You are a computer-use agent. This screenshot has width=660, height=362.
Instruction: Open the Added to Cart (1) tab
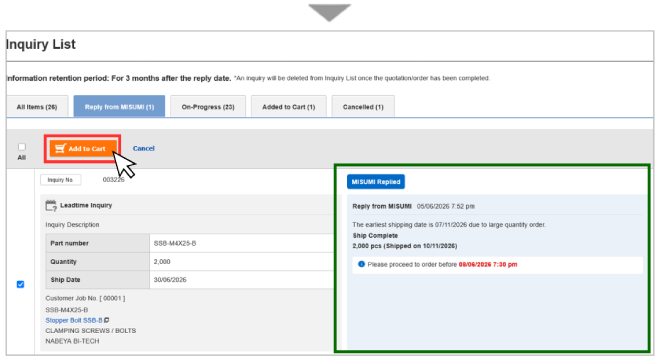pos(289,107)
